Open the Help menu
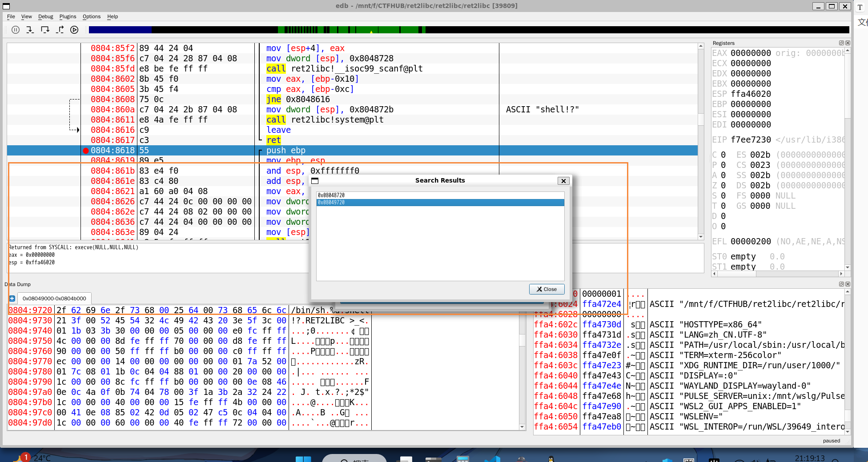Screen dimensions: 868x462 click(113, 16)
